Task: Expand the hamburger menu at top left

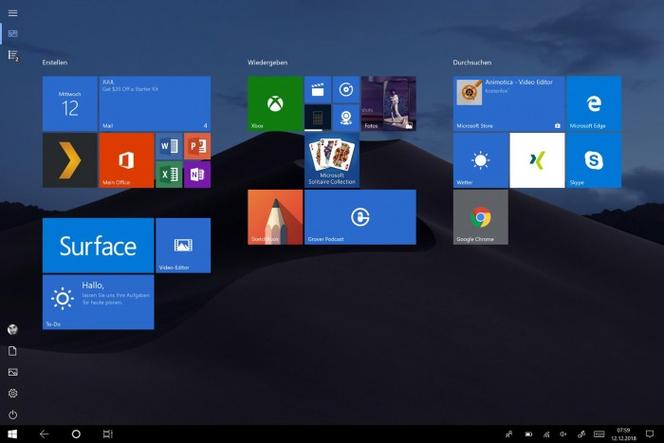Action: pyautogui.click(x=13, y=13)
